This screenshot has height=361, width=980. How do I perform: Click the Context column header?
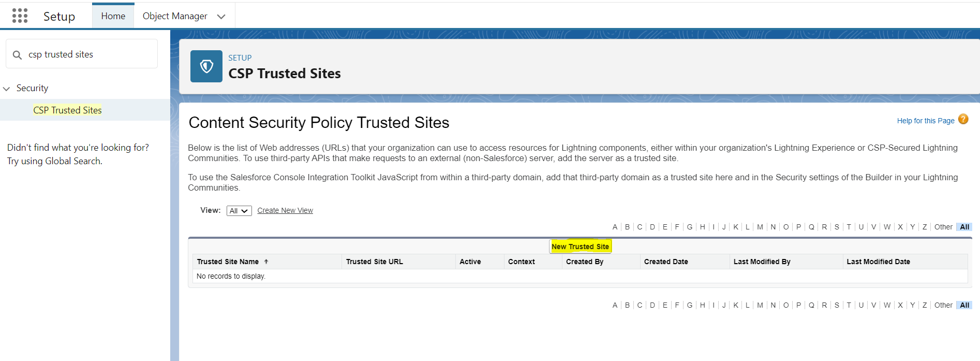[x=521, y=262]
